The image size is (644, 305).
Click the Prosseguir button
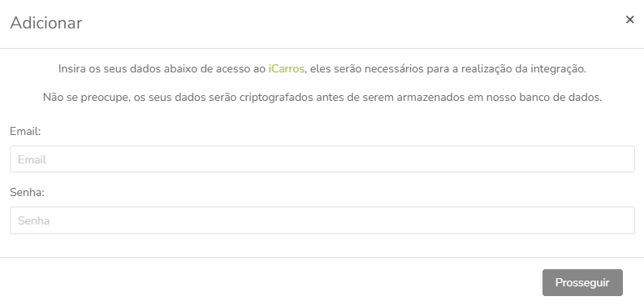pos(582,283)
